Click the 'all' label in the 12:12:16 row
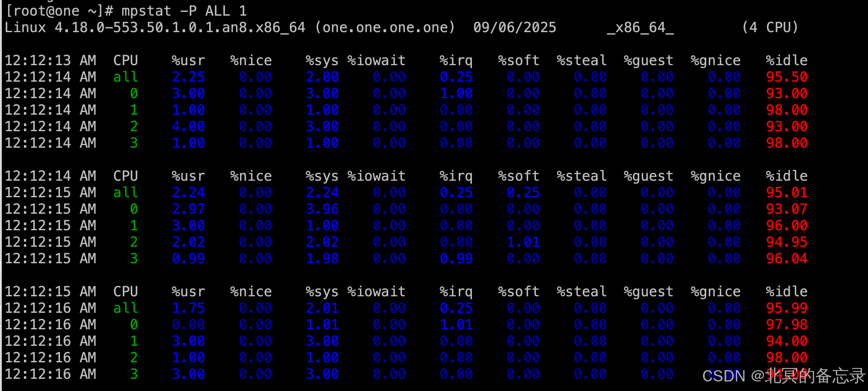Image resolution: width=868 pixels, height=391 pixels. point(125,308)
